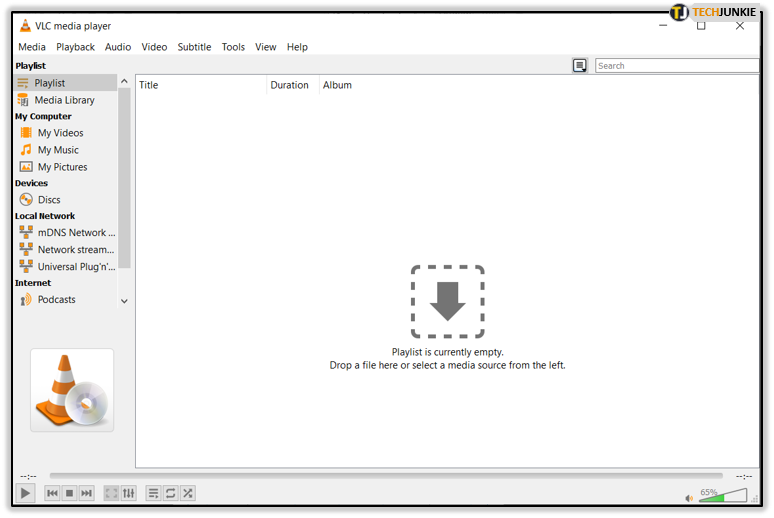The width and height of the screenshot is (774, 518).
Task: Skip to previous media track
Action: pyautogui.click(x=52, y=493)
